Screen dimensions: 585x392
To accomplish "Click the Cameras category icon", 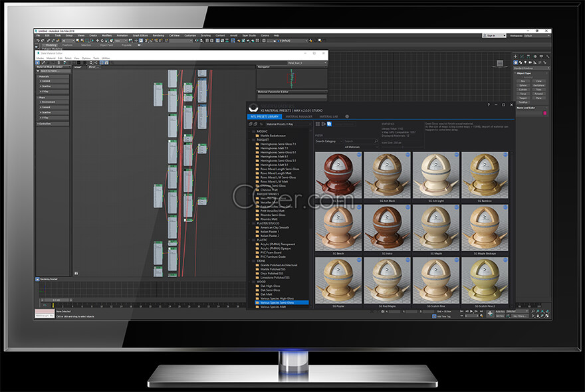I will click(x=530, y=62).
